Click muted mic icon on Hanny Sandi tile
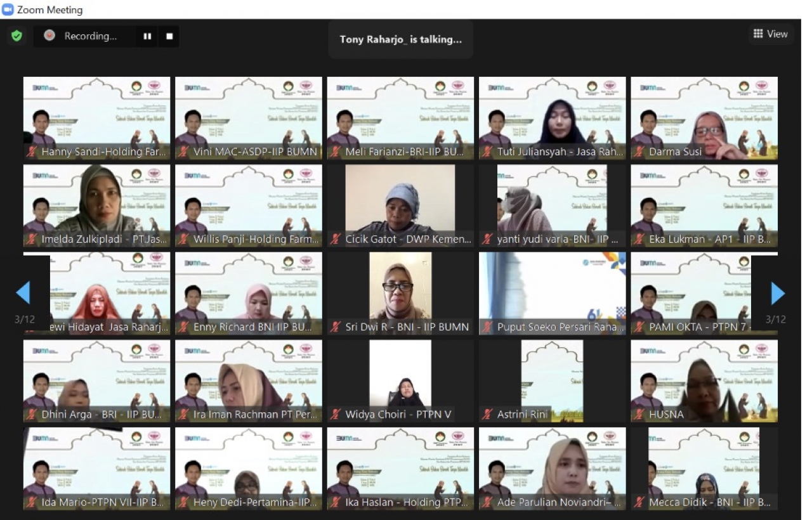 pos(32,152)
